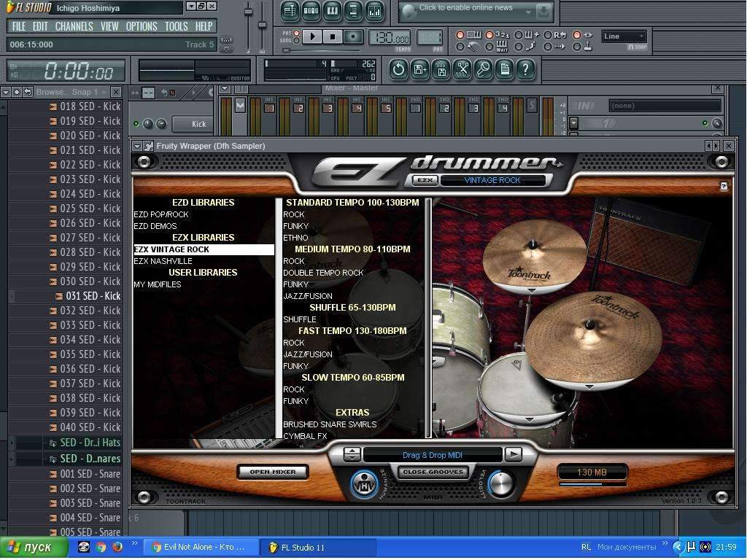Click the Record button in transport
This screenshot has width=747, height=560.
(x=353, y=36)
